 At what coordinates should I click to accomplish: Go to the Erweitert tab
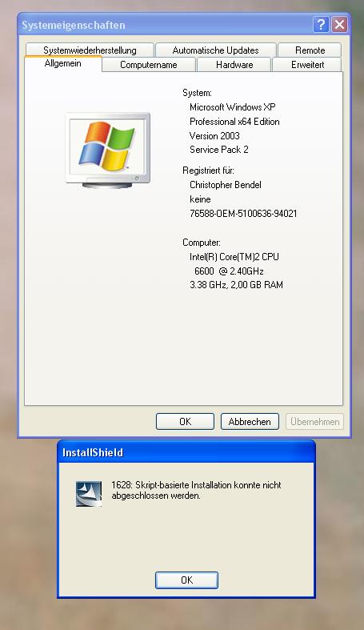click(x=307, y=65)
